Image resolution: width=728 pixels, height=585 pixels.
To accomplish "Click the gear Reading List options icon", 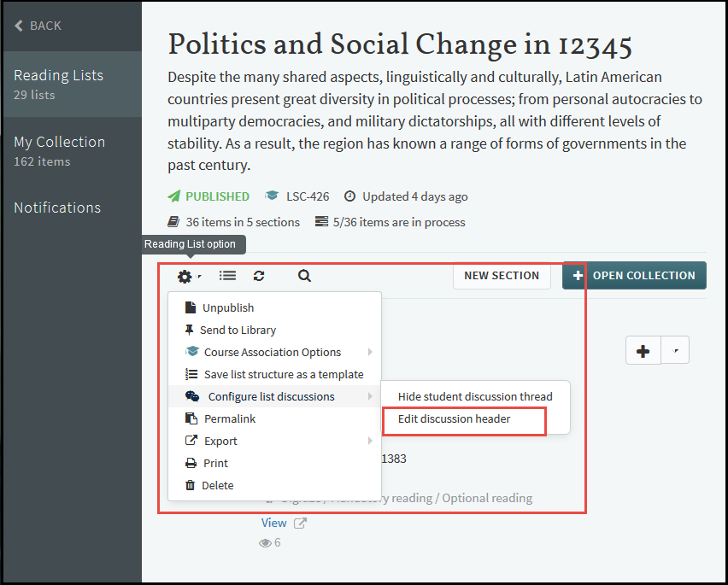I will tap(185, 276).
